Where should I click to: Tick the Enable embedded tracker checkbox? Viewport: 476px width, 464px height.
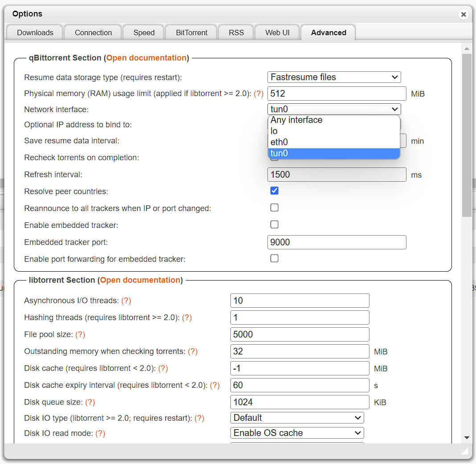(275, 225)
